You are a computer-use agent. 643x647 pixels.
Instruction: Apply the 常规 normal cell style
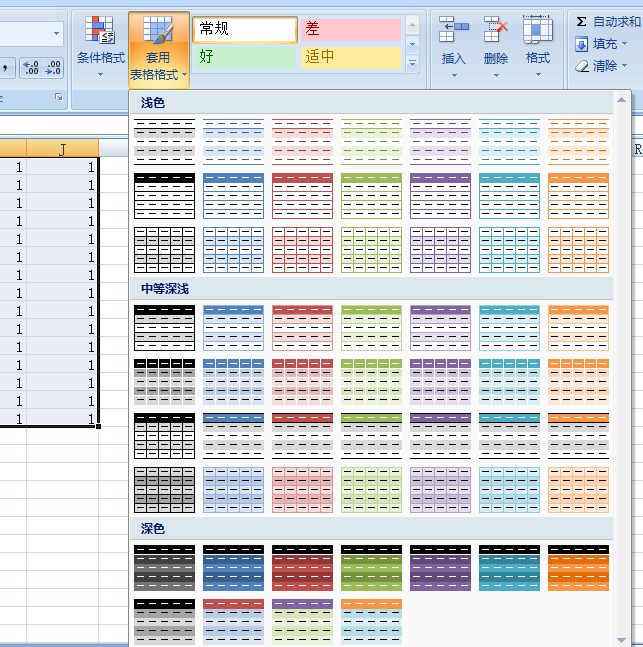tap(245, 29)
